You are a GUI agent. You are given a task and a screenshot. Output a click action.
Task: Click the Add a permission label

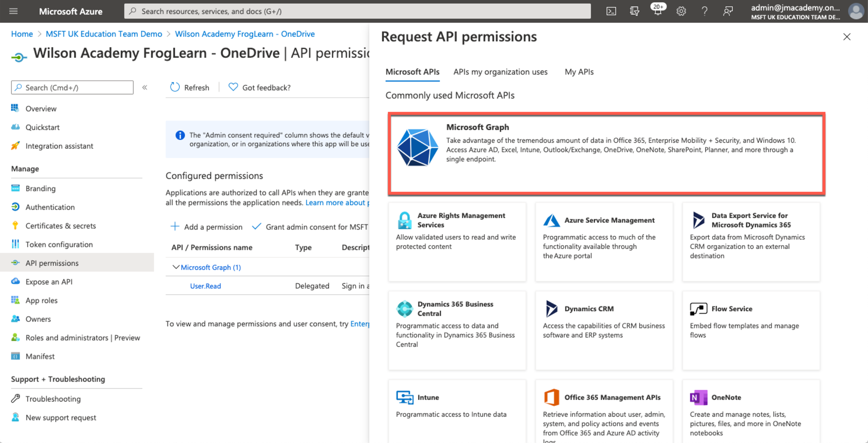pos(213,227)
